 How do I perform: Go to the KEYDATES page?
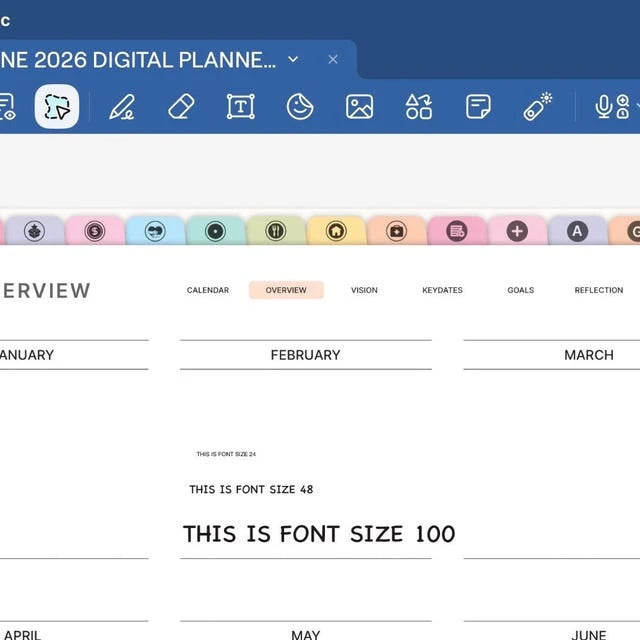pyautogui.click(x=442, y=290)
